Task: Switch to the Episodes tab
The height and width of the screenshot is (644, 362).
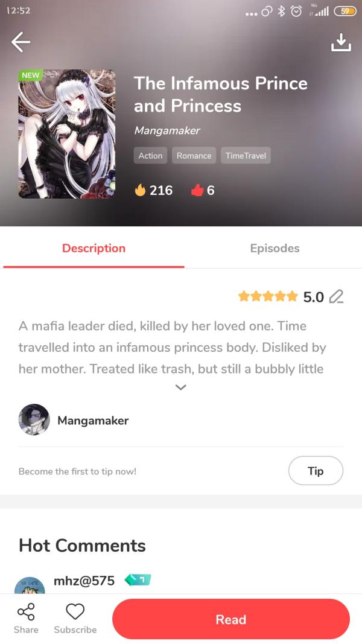Action: point(275,248)
